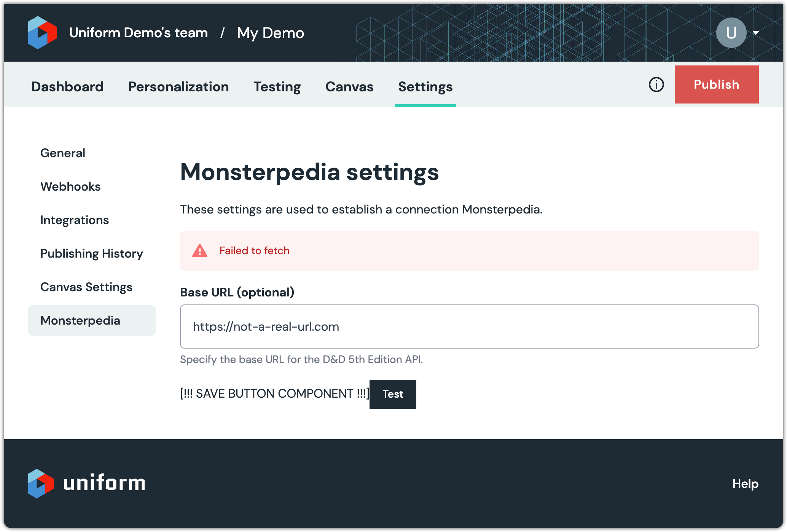787x532 pixels.
Task: Click the info circle icon
Action: pos(656,84)
